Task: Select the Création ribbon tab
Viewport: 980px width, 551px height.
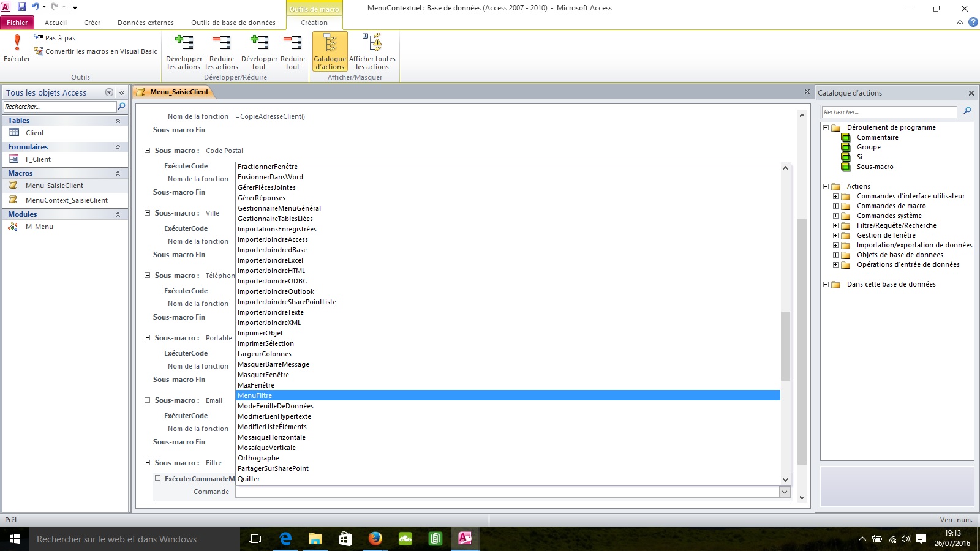Action: coord(314,23)
